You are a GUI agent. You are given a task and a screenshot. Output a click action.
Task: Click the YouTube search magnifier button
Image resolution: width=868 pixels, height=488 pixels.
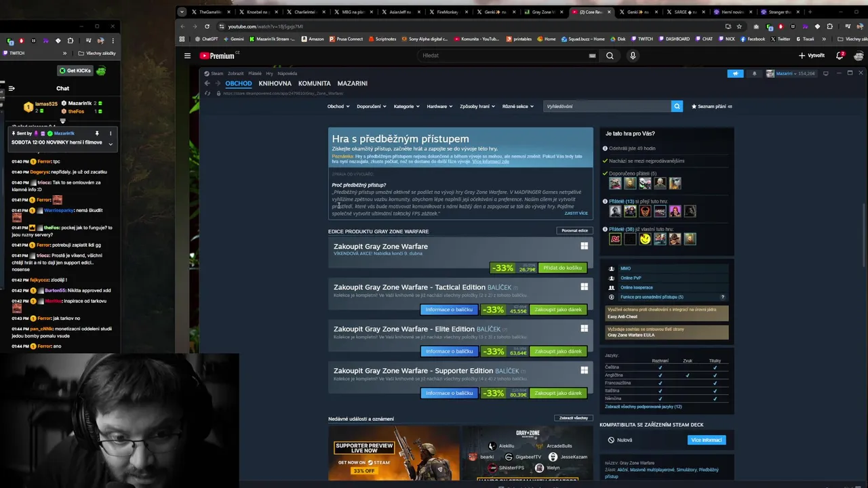[x=610, y=56]
